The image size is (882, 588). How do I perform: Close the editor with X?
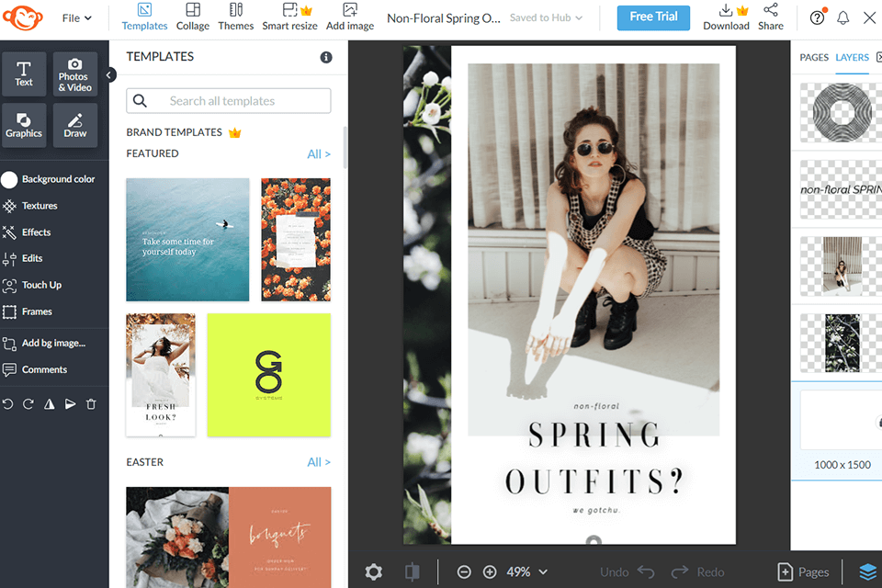pyautogui.click(x=870, y=18)
